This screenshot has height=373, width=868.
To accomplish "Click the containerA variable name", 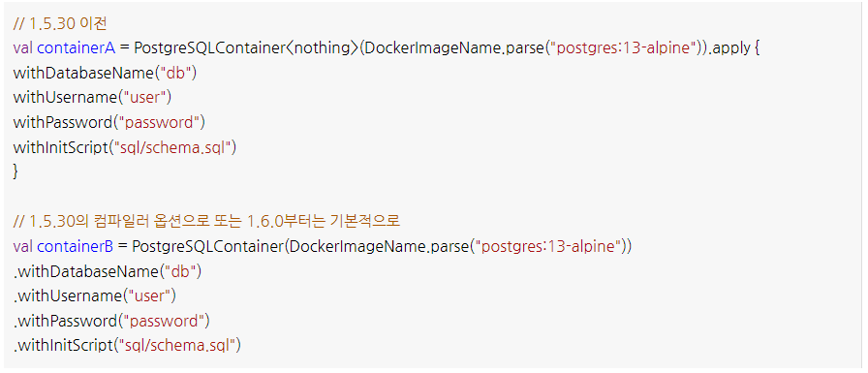I will 76,48.
